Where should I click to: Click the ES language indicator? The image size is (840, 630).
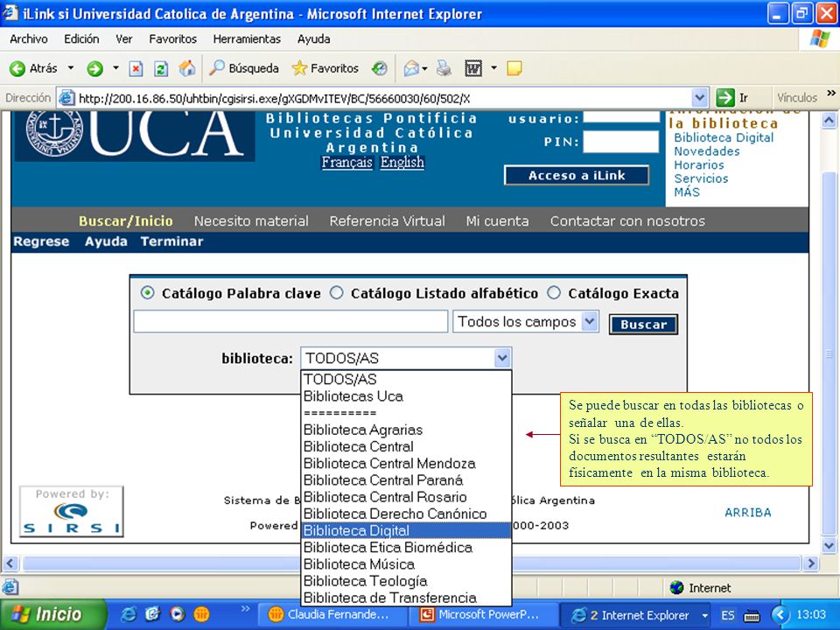[727, 615]
